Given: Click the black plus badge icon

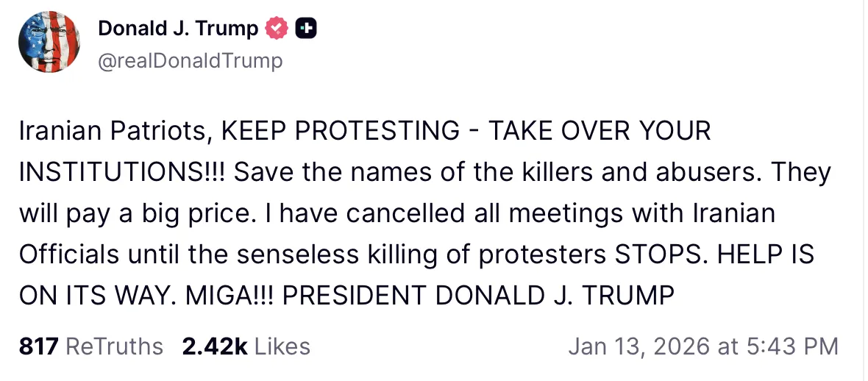Looking at the screenshot, I should (306, 29).
